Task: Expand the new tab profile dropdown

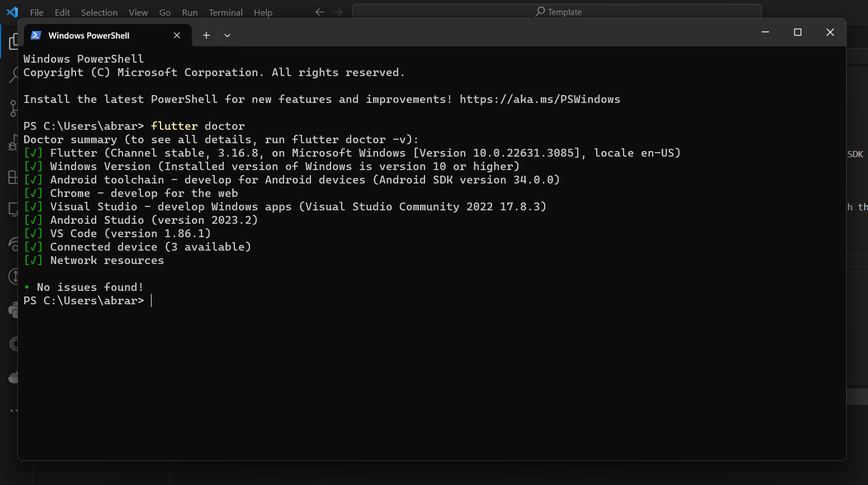Action: (x=227, y=35)
